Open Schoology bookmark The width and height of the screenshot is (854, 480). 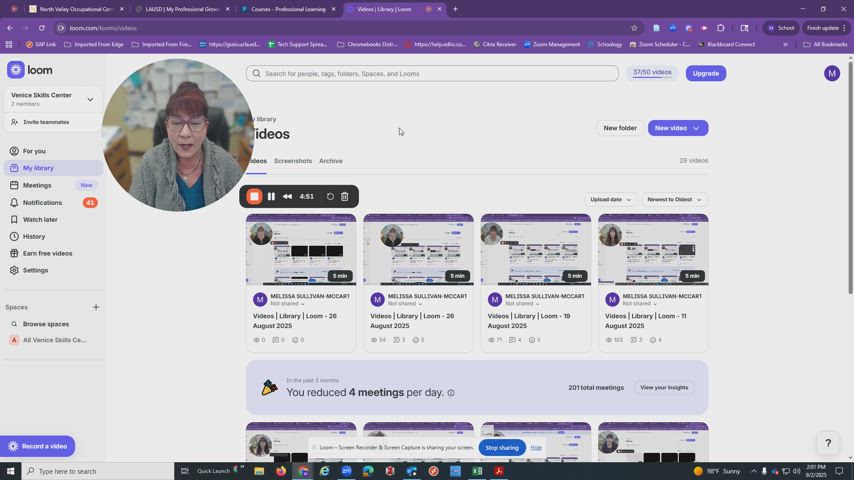(605, 44)
